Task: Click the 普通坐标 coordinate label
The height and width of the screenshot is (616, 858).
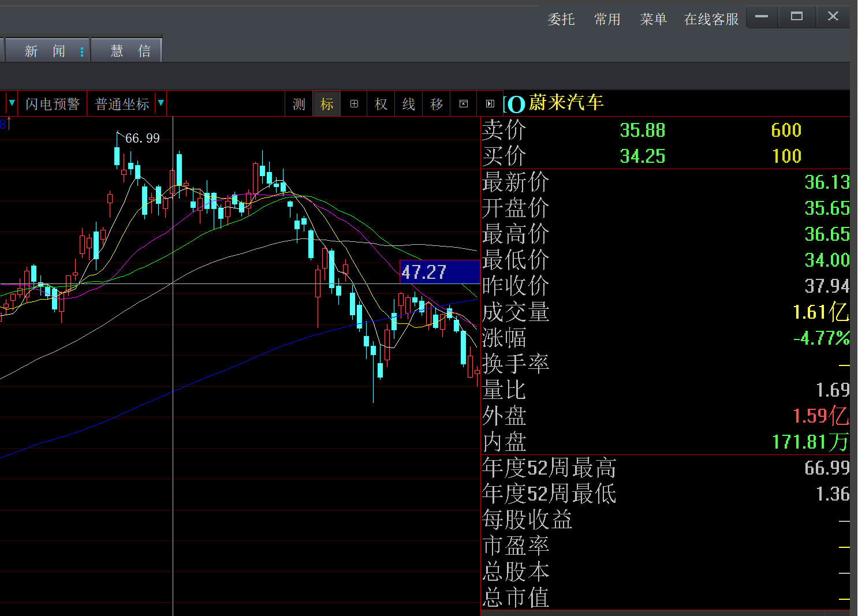Action: [122, 104]
